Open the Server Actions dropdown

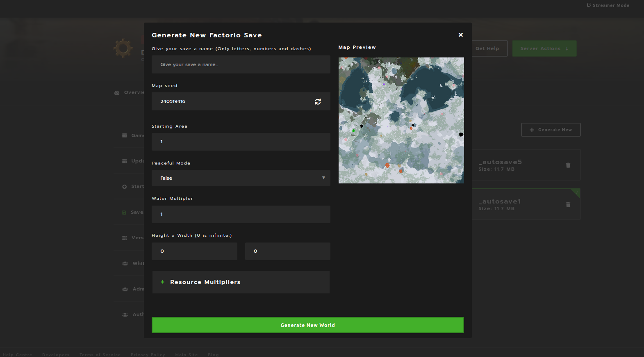[544, 48]
